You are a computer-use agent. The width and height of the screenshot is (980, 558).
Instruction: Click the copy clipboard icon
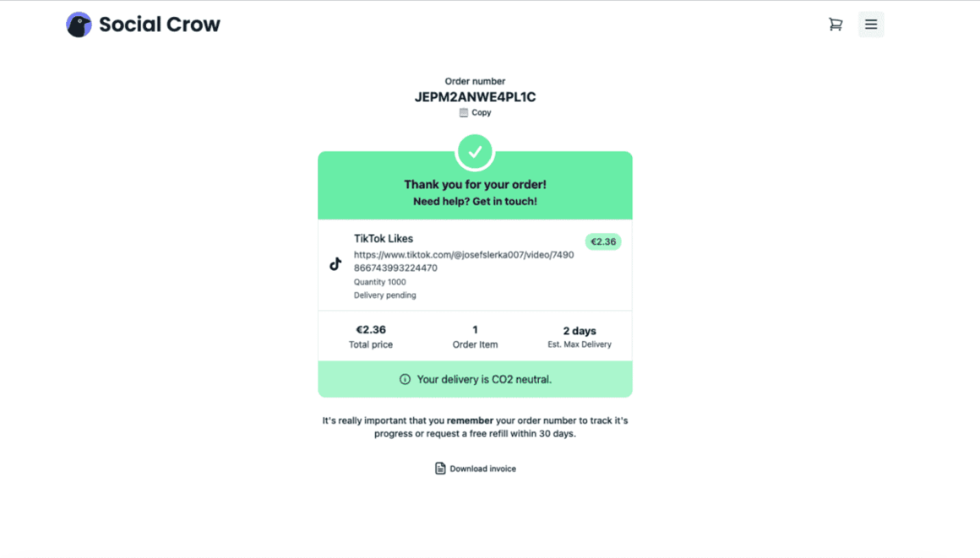(463, 112)
